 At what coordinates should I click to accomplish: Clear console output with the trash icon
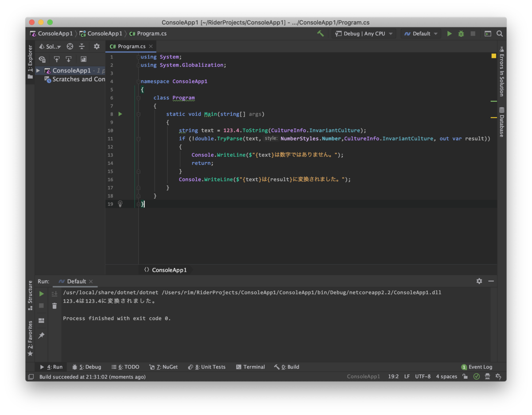pos(55,306)
